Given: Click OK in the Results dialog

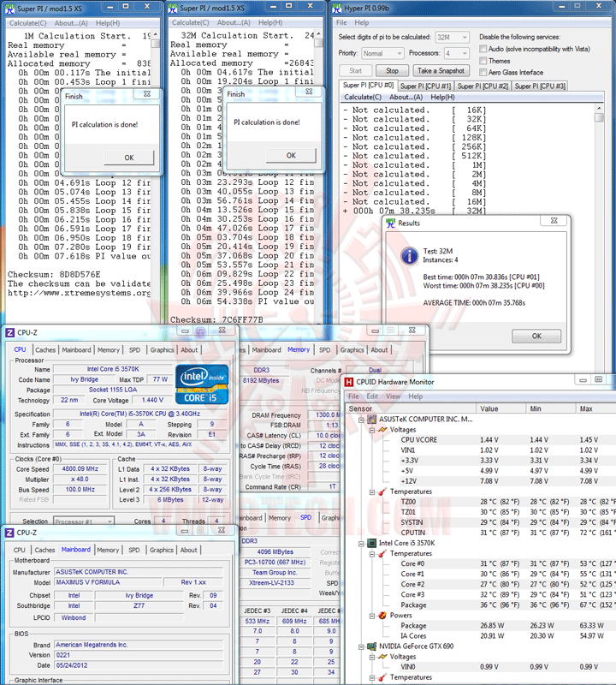Looking at the screenshot, I should (x=536, y=336).
